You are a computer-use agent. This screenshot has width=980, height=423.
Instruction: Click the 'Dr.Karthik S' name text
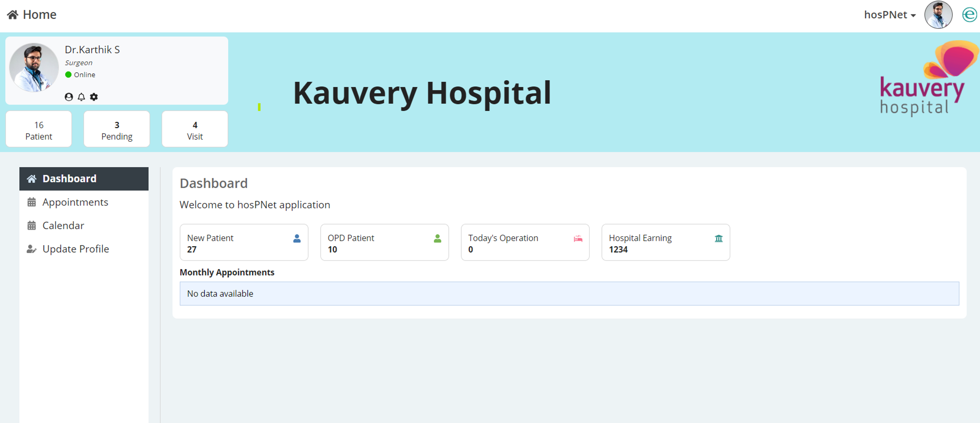pyautogui.click(x=92, y=50)
